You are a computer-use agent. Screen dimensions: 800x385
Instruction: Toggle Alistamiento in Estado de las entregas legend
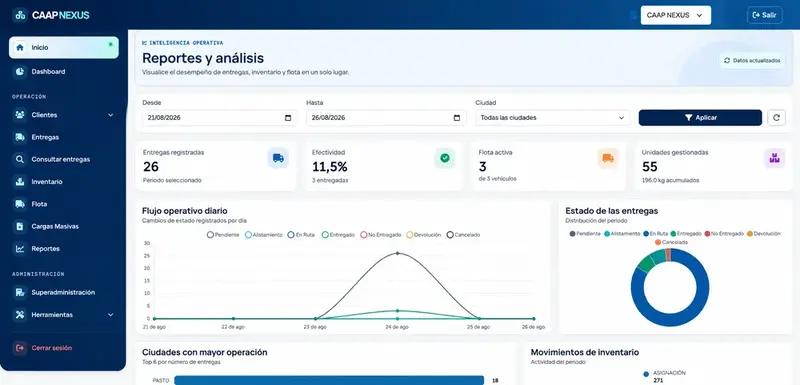(x=622, y=234)
